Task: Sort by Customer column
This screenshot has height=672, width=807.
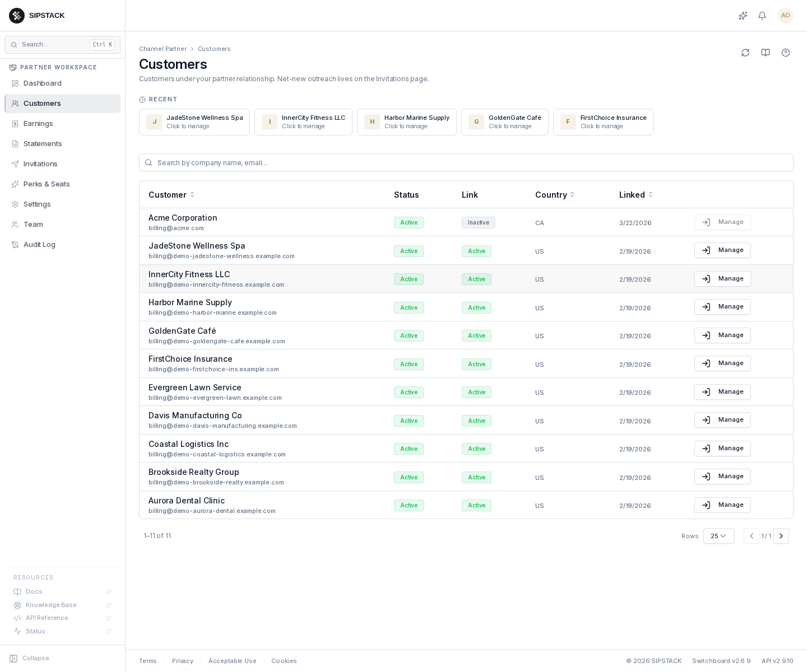Action: [171, 195]
